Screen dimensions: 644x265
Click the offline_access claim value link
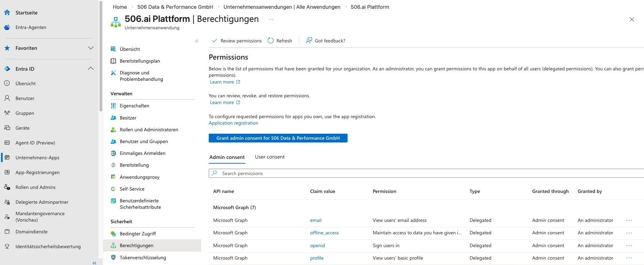click(x=324, y=233)
